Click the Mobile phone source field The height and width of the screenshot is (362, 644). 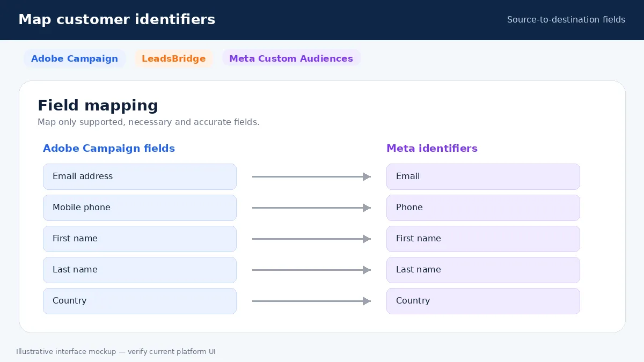click(140, 208)
